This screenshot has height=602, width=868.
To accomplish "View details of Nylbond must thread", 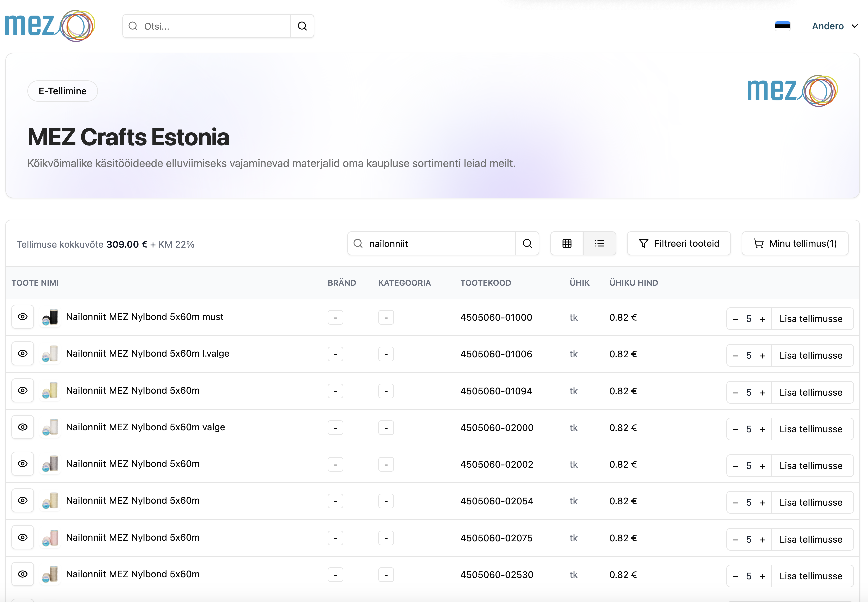I will pyautogui.click(x=23, y=317).
